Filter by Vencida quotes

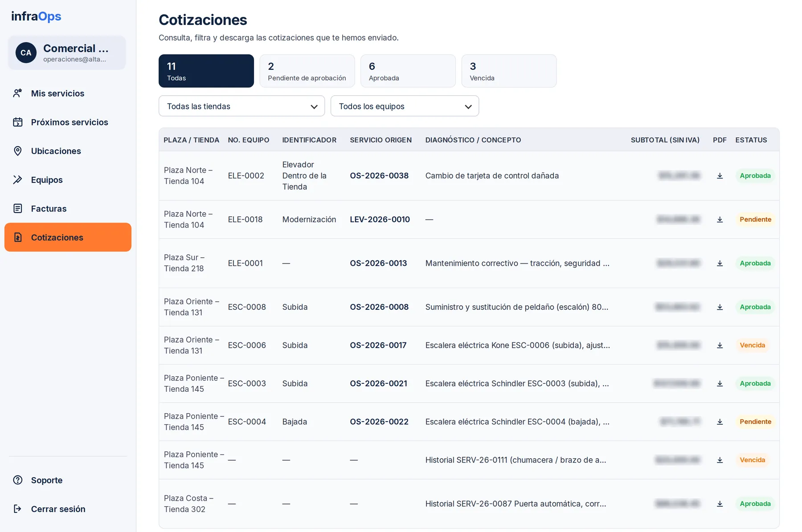click(x=509, y=71)
